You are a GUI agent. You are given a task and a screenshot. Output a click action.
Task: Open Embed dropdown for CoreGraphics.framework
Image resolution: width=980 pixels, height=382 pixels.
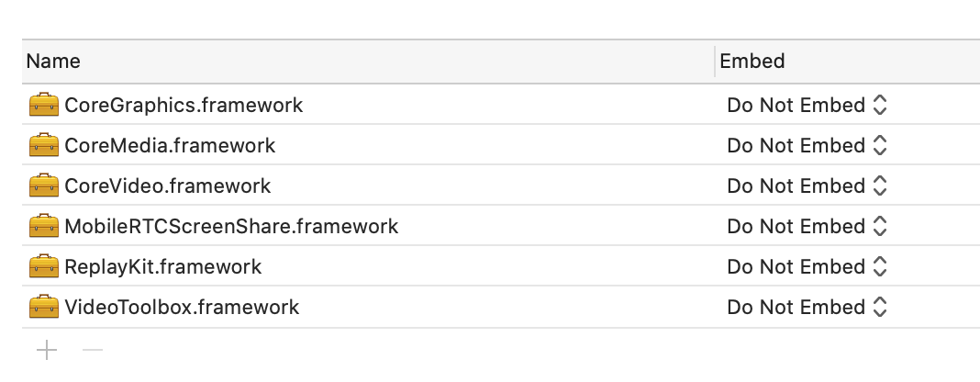pos(807,105)
